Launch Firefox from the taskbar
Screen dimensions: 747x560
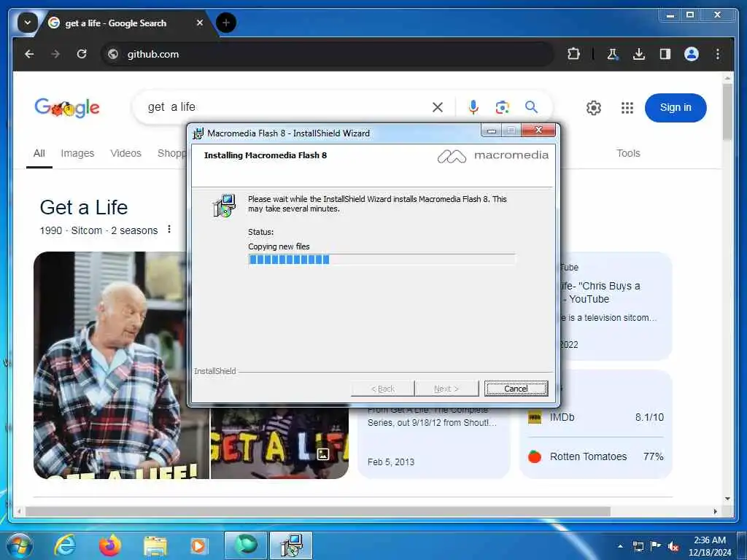[x=110, y=545]
